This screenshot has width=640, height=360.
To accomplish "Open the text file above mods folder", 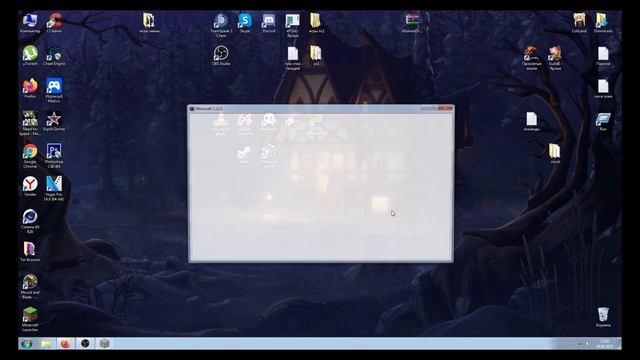I will (531, 121).
